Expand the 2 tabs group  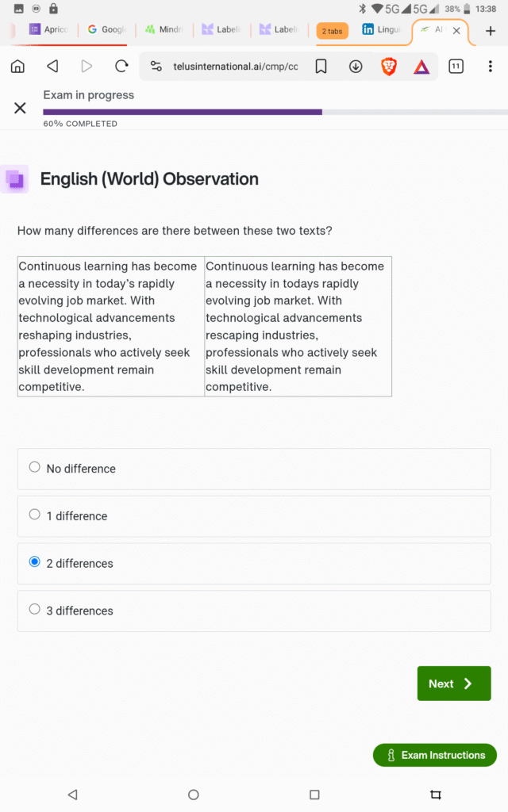(x=332, y=31)
